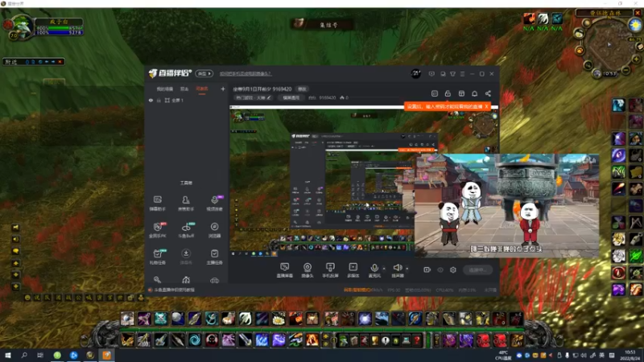Open the video connect tool with microphone icon

pyautogui.click(x=214, y=203)
